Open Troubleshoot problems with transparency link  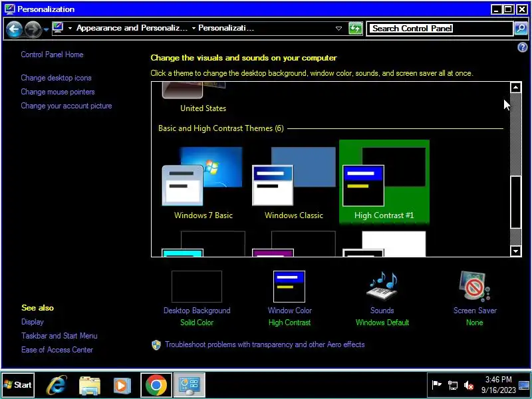265,344
